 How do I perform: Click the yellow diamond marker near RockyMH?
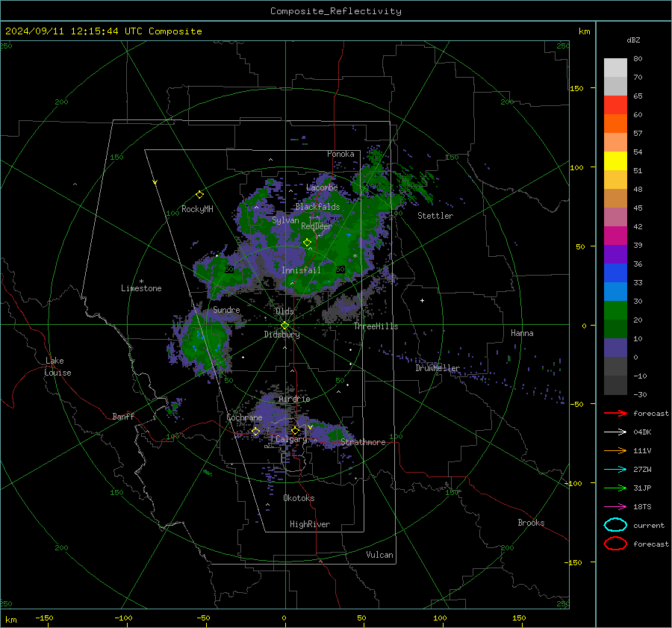point(199,195)
